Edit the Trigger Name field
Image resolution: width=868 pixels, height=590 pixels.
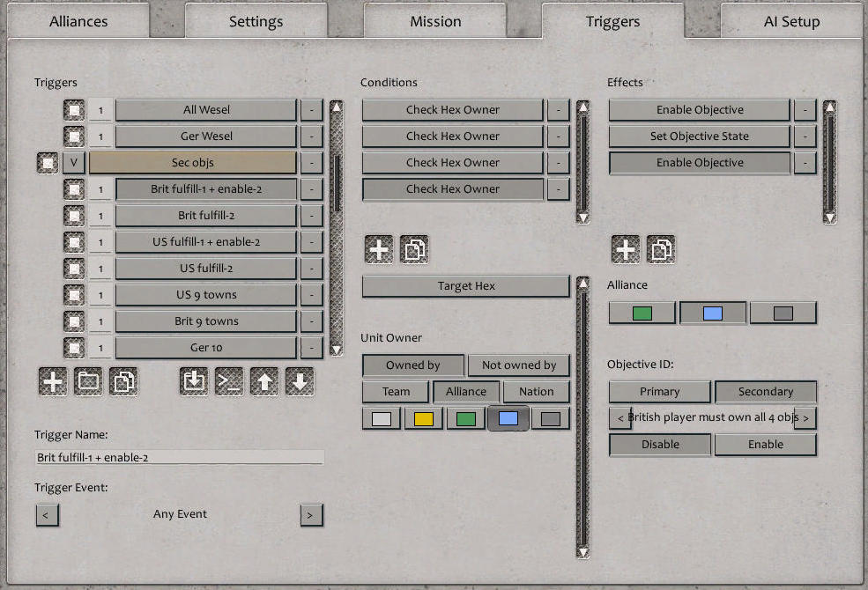[x=180, y=457]
